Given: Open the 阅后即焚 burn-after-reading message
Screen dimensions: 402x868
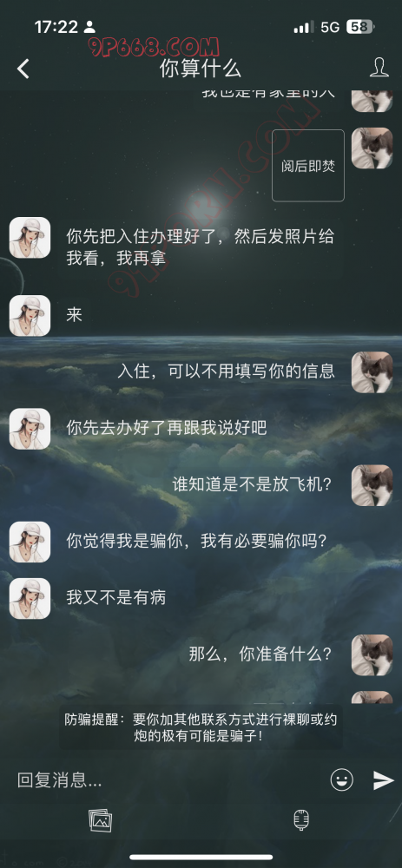Looking at the screenshot, I should pos(308,166).
